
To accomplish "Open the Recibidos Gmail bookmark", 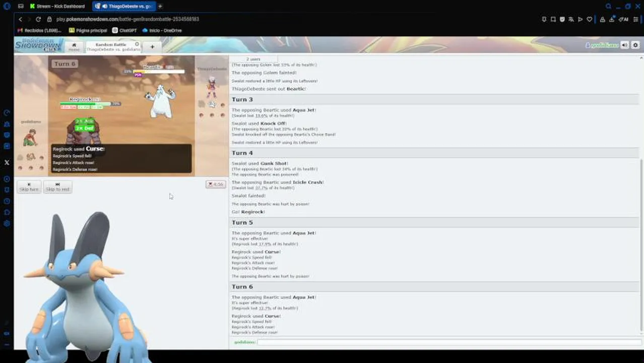I will tap(39, 30).
